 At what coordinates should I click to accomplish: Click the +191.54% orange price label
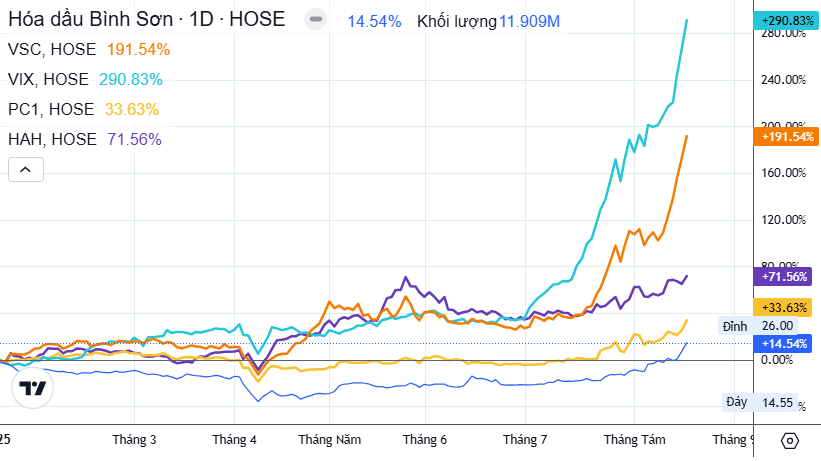pos(786,137)
